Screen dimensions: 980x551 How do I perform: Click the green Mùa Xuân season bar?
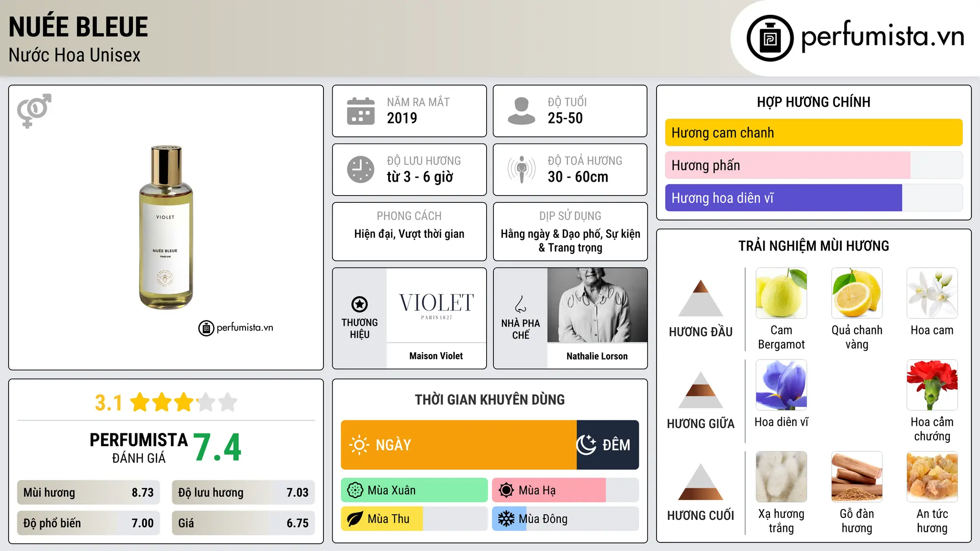tap(414, 490)
